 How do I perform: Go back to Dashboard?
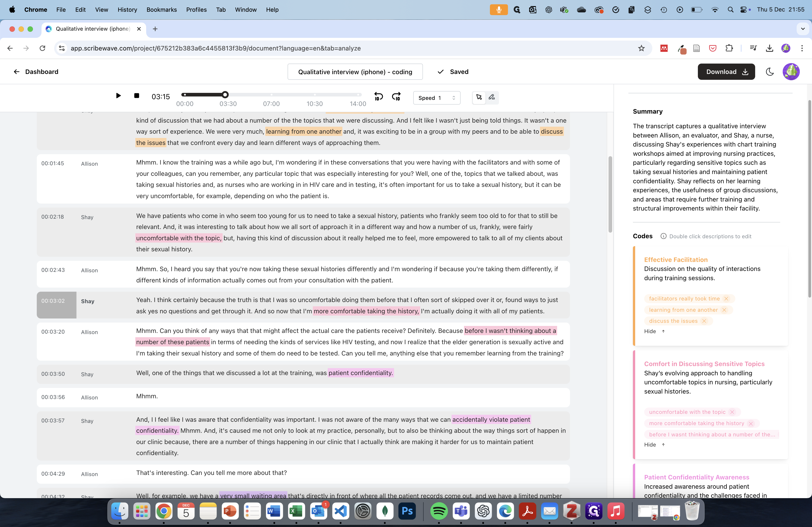click(36, 72)
